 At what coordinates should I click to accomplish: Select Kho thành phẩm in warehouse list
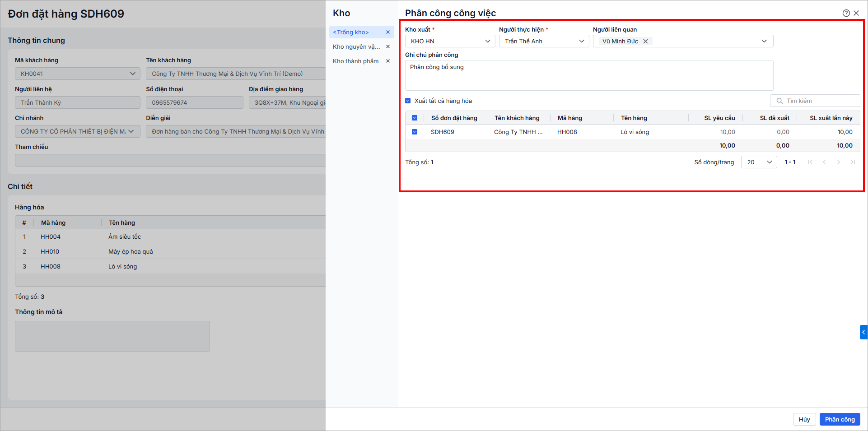355,61
